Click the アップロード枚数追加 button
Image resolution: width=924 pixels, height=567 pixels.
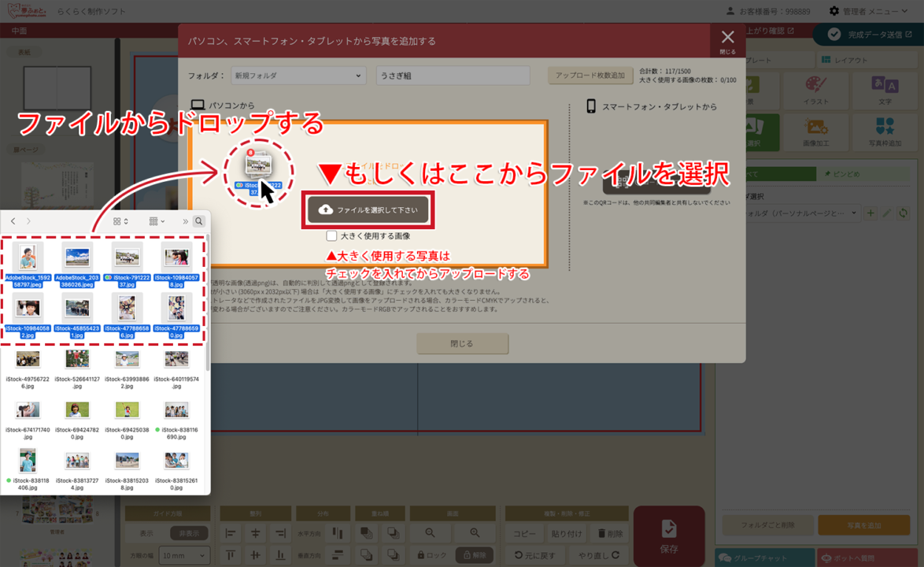click(590, 76)
